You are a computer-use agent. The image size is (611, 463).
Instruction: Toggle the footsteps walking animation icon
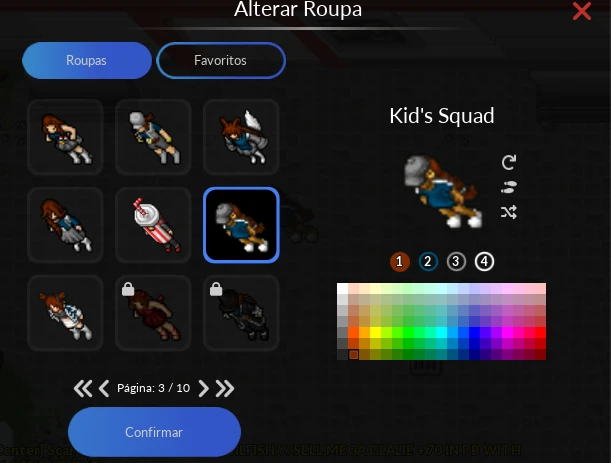[509, 187]
